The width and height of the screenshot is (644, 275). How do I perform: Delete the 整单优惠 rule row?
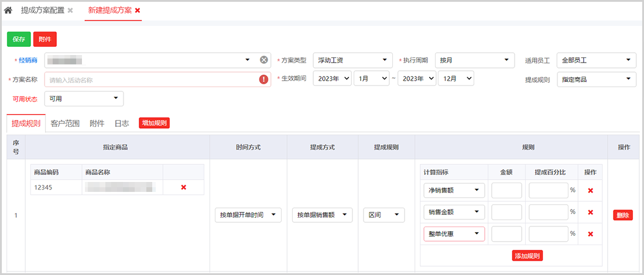tap(590, 234)
